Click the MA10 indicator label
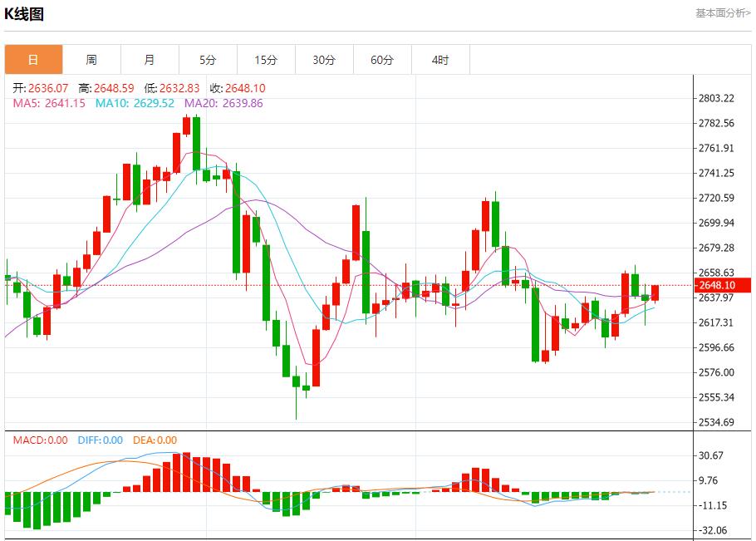The width and height of the screenshot is (756, 541). coord(135,103)
